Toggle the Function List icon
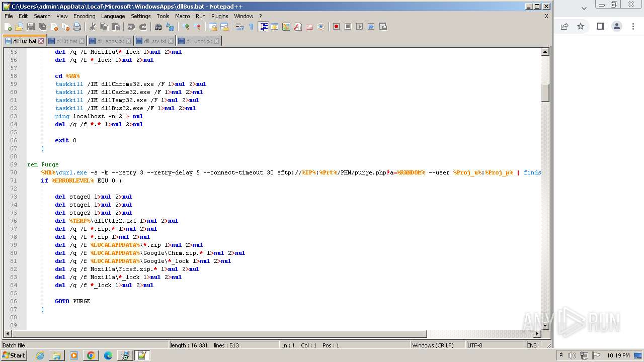Image resolution: width=644 pixels, height=362 pixels. point(298,27)
